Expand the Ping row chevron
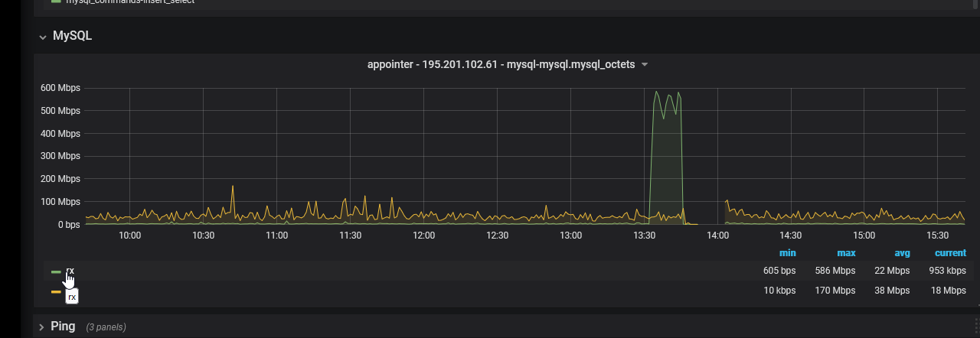Screen dimensions: 980x338 click(x=41, y=327)
